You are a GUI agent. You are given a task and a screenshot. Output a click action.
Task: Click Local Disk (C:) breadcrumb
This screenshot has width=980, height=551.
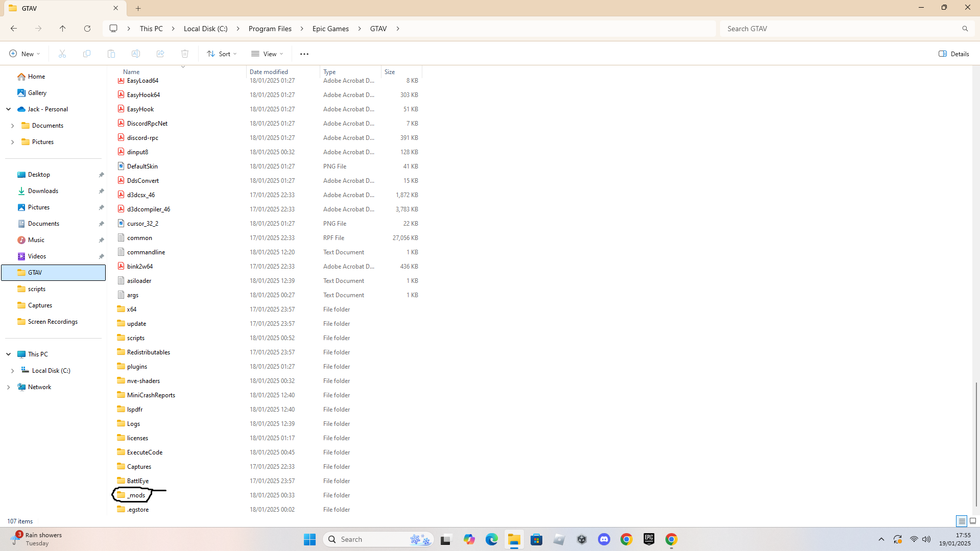(206, 29)
